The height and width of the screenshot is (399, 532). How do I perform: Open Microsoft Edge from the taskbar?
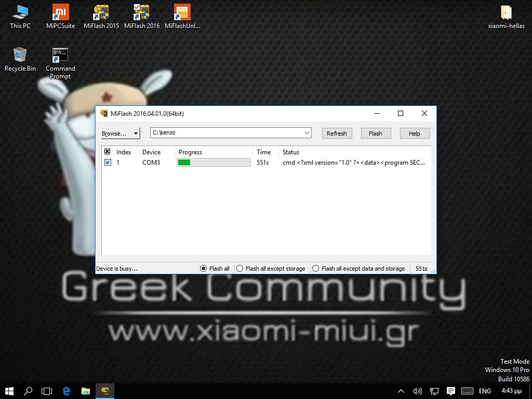coord(66,391)
